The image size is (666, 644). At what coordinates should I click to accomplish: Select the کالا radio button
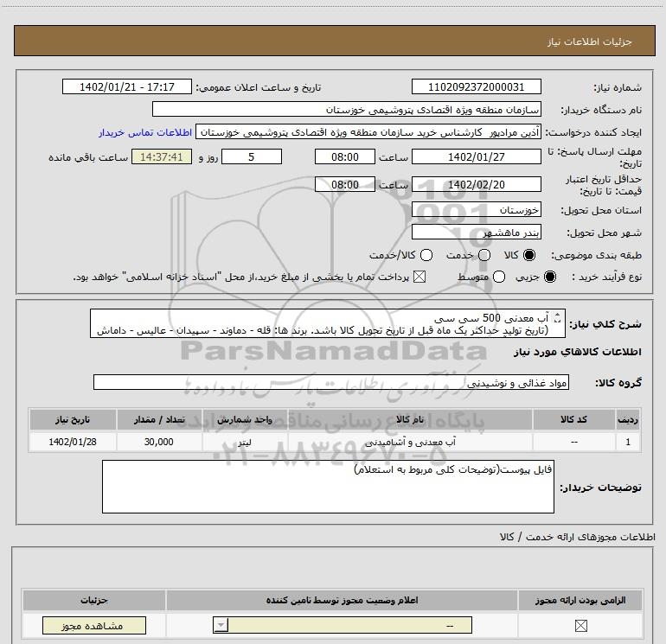click(x=529, y=255)
